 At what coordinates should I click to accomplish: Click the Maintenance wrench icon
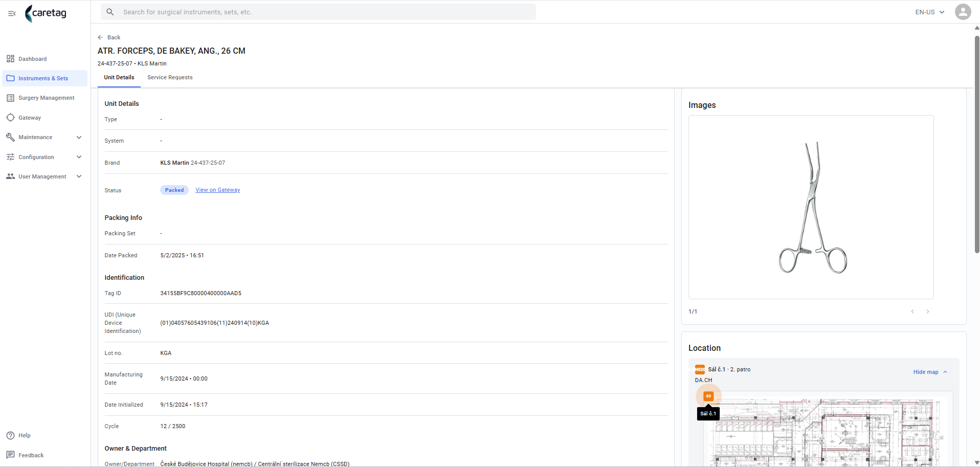coord(10,137)
